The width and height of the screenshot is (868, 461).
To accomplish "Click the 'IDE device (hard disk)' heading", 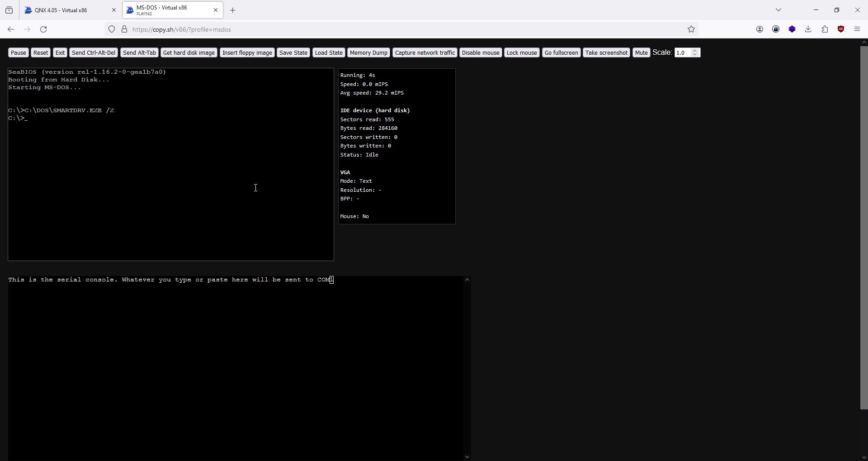I will click(375, 110).
